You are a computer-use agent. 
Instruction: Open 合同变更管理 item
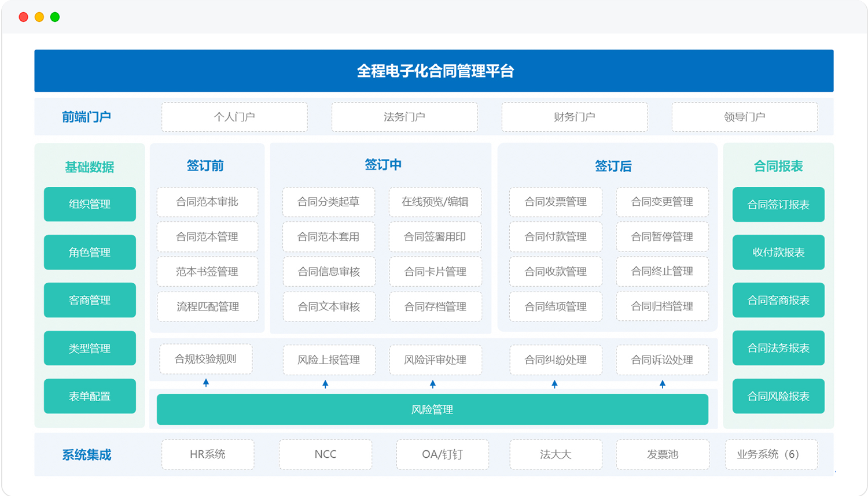coord(662,202)
